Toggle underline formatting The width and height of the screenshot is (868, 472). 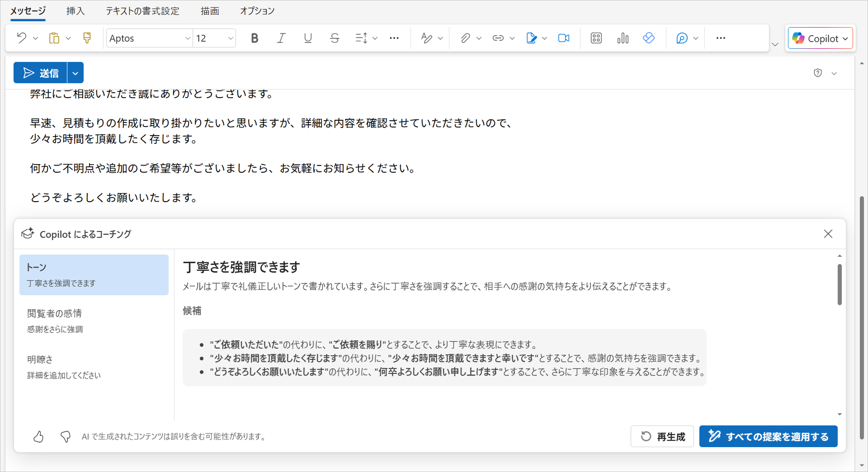[308, 38]
